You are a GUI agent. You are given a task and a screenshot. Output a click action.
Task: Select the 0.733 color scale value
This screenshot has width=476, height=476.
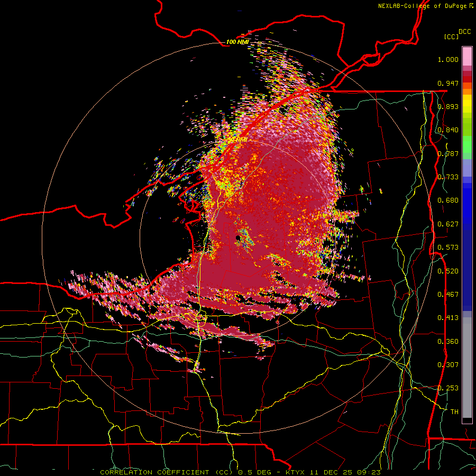[448, 177]
